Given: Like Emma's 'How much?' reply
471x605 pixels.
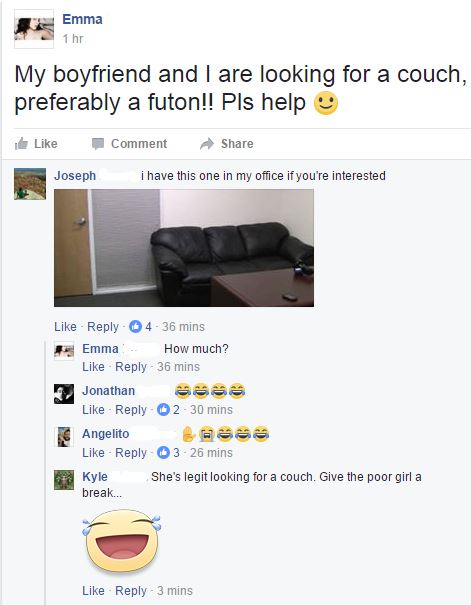Looking at the screenshot, I should (93, 367).
